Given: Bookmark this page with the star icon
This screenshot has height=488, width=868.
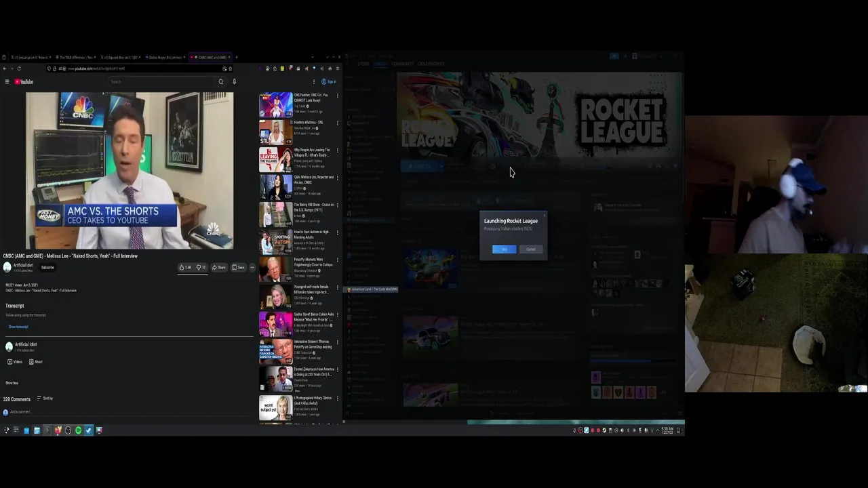Looking at the screenshot, I should point(230,68).
